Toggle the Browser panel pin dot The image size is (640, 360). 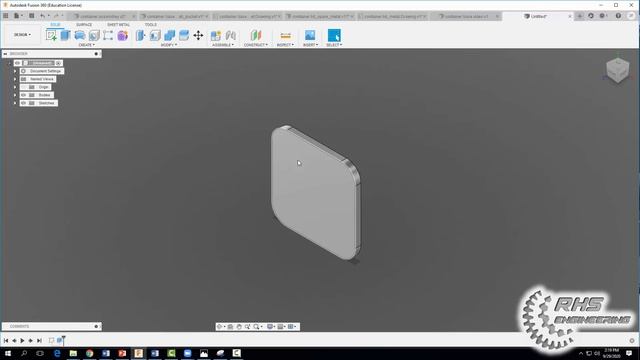[96, 53]
